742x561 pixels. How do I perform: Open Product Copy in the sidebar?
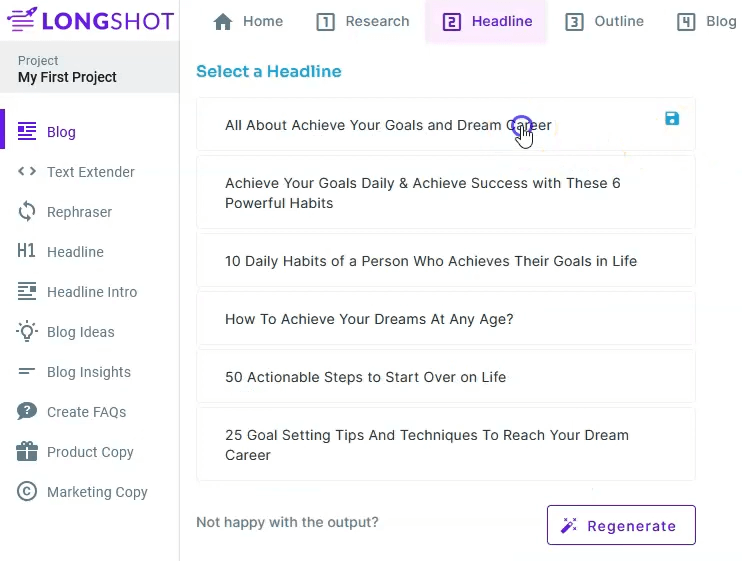pos(90,452)
